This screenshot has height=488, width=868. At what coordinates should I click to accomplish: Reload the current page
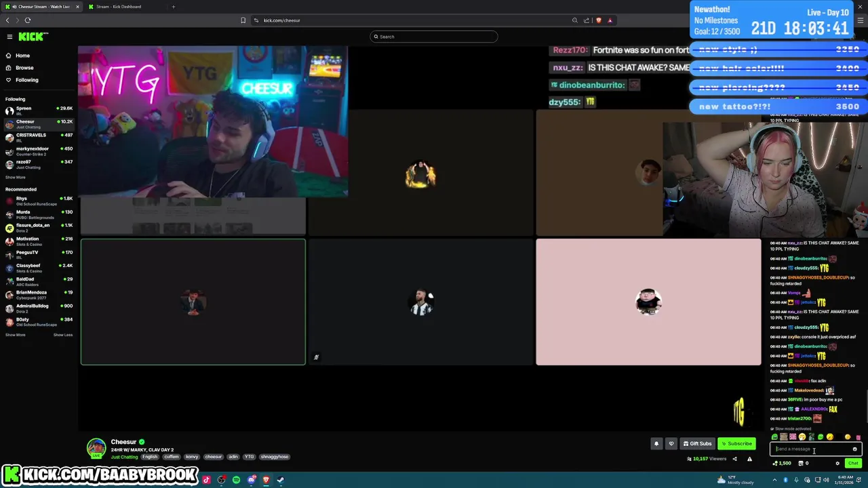28,20
